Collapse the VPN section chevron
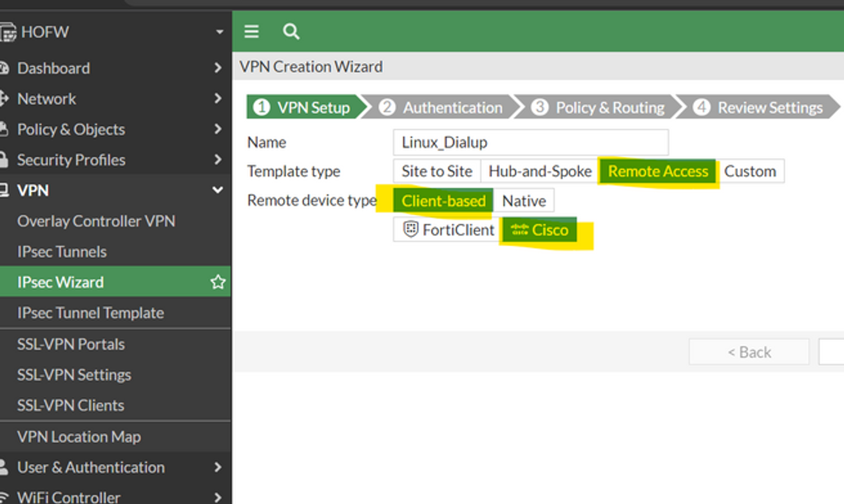Screen dimensions: 844x504 tap(218, 191)
